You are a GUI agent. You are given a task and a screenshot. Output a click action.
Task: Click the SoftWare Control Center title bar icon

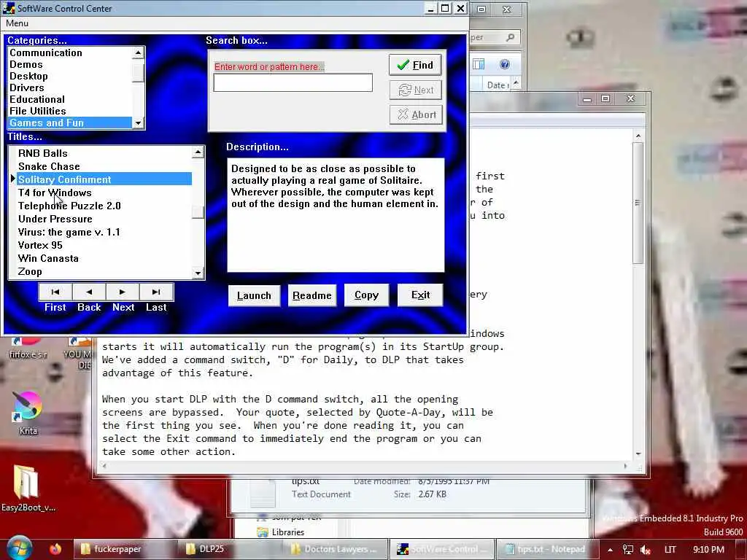9,8
